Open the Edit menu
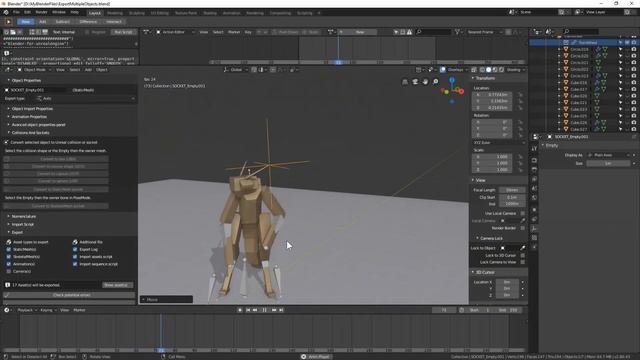Image resolution: width=640 pixels, height=360 pixels. pyautogui.click(x=27, y=12)
